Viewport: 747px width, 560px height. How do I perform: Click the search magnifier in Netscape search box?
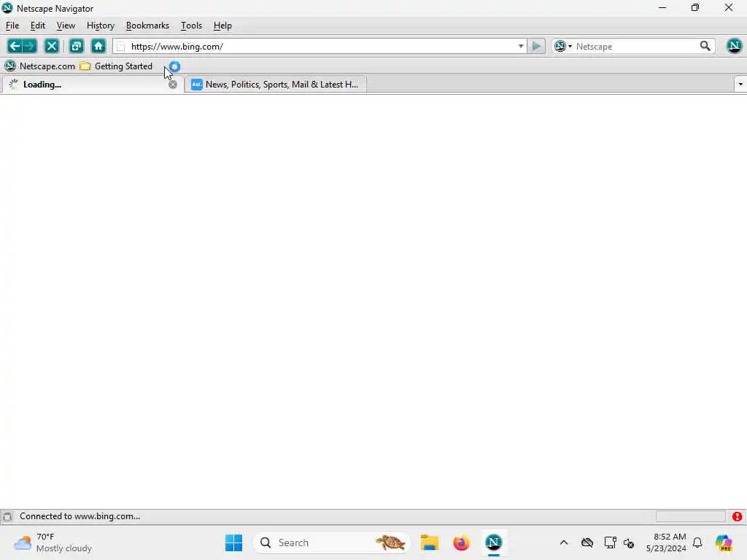(x=705, y=46)
